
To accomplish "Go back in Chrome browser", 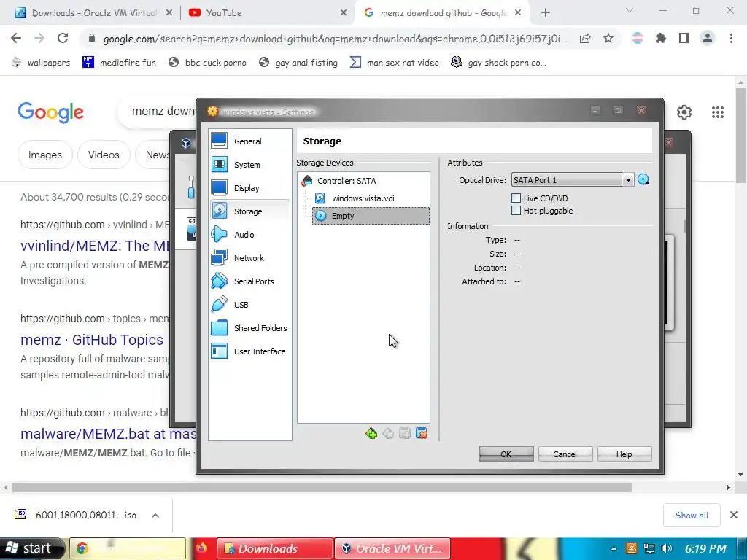I will (16, 38).
